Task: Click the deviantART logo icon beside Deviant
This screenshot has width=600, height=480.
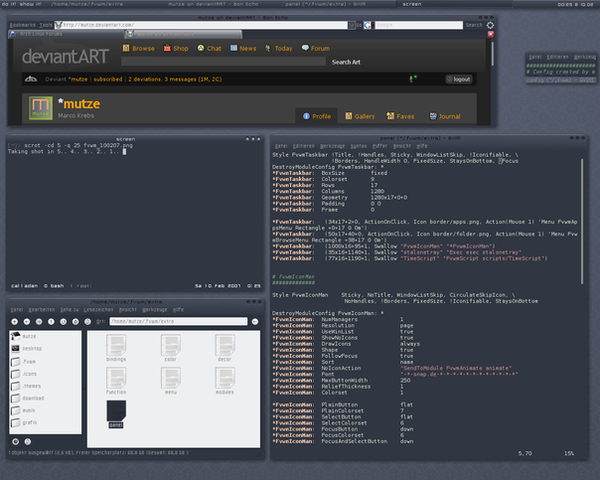Action: (31, 79)
